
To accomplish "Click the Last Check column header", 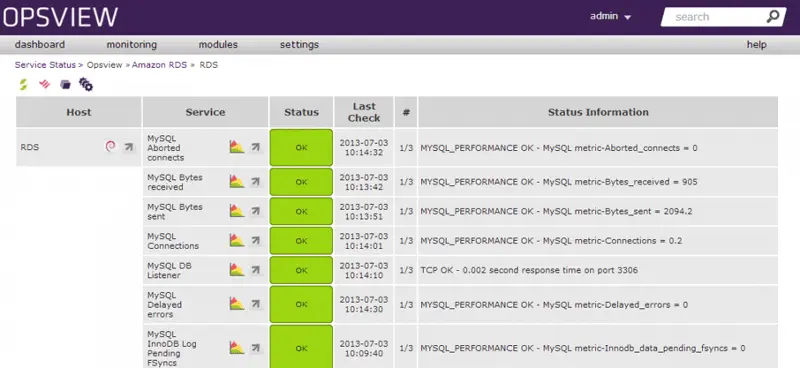I will click(x=364, y=112).
